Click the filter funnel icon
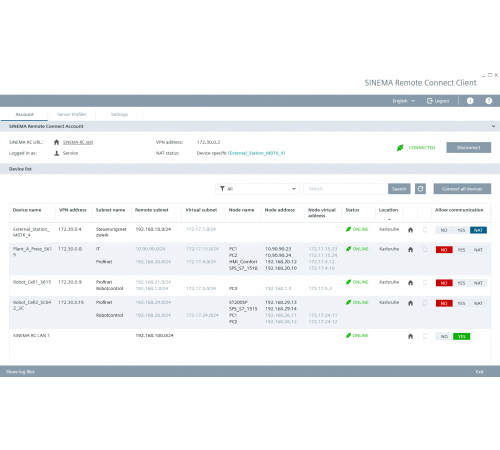500x450 pixels. click(222, 189)
